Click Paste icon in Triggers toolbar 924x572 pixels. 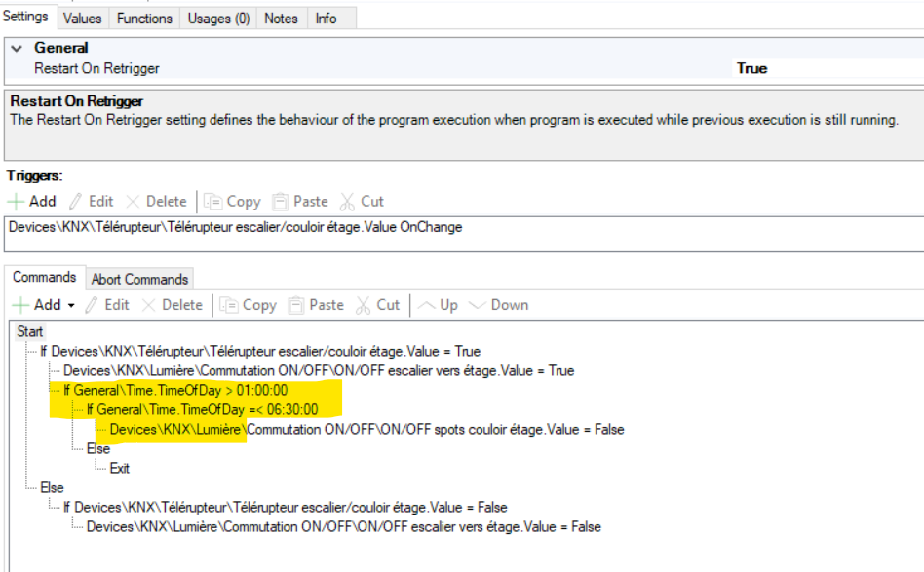pyautogui.click(x=281, y=202)
